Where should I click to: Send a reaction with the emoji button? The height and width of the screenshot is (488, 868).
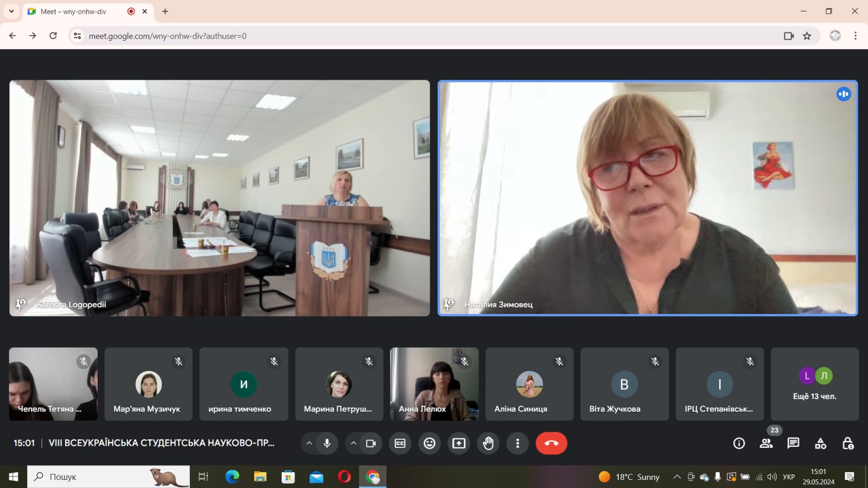[429, 444]
